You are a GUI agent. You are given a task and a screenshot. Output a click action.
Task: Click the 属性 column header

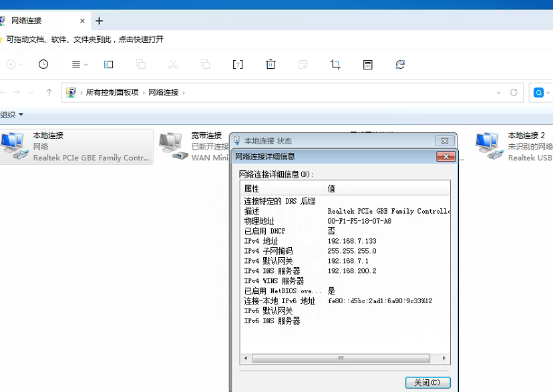click(x=283, y=188)
